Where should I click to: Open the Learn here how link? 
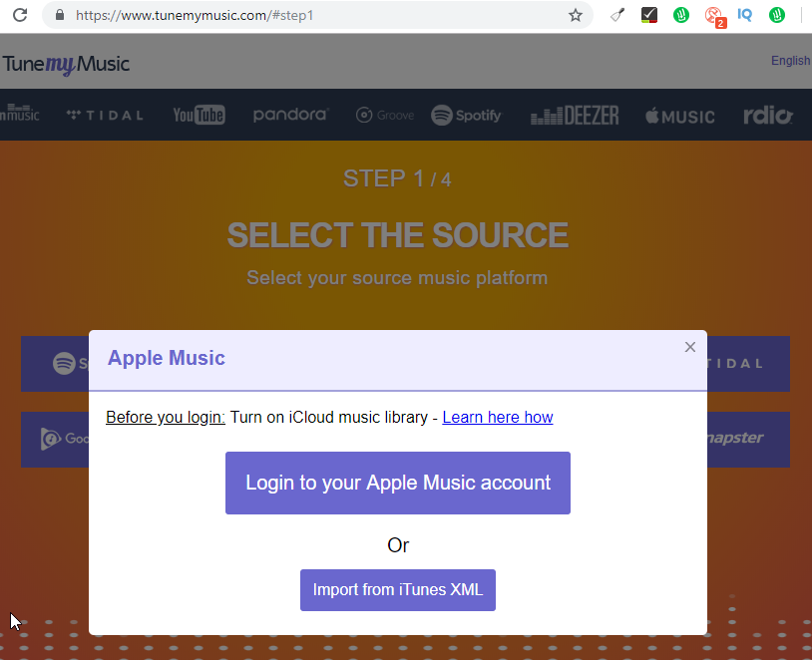(498, 417)
